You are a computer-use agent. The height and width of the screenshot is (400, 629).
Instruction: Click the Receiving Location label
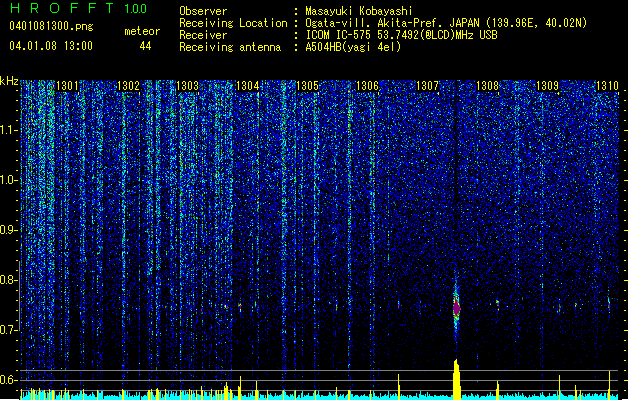(233, 23)
